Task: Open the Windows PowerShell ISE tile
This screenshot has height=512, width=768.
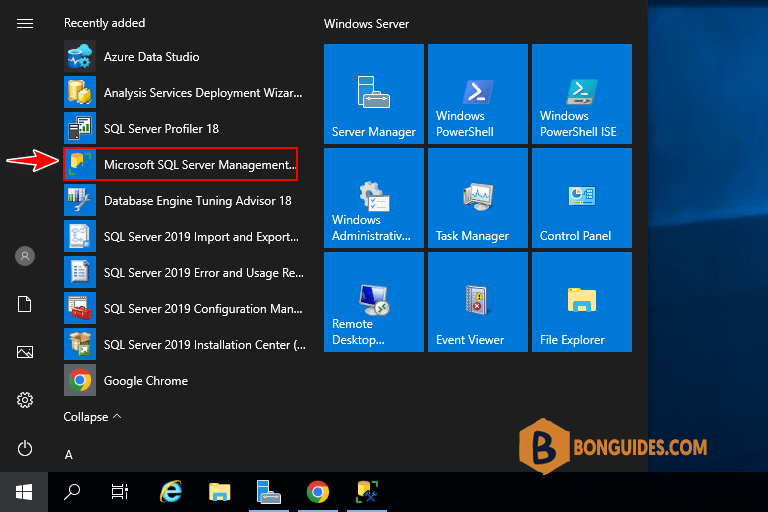Action: coord(582,94)
